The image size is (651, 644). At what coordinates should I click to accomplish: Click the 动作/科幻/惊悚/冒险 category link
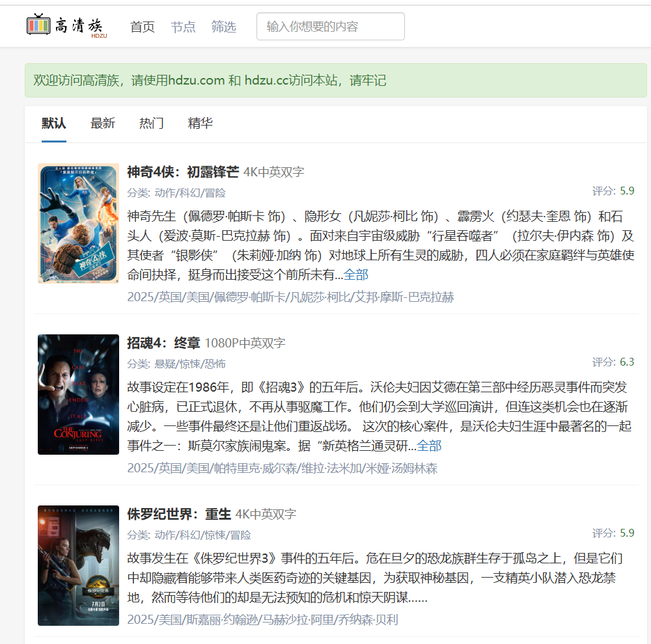tap(202, 535)
